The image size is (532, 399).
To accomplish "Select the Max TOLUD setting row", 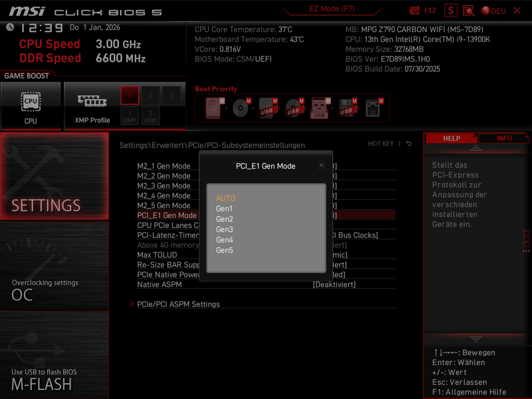I will tap(266, 255).
